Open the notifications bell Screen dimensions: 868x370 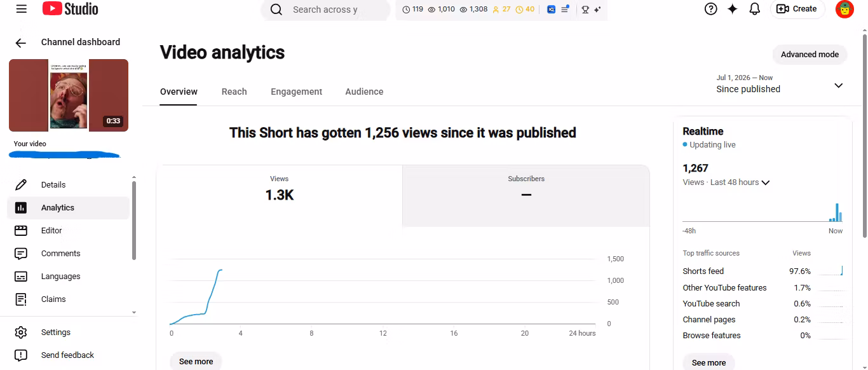point(755,9)
